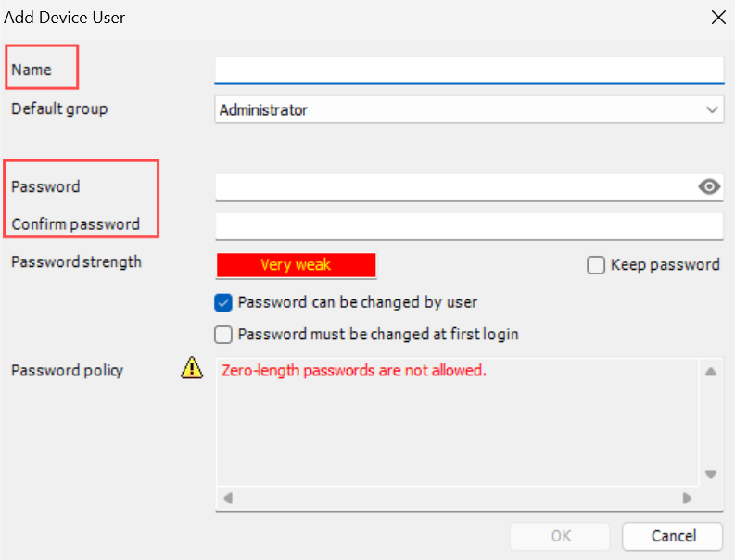Screen dimensions: 735x560
Task: Uncheck Password can be changed by user
Action: (x=223, y=302)
